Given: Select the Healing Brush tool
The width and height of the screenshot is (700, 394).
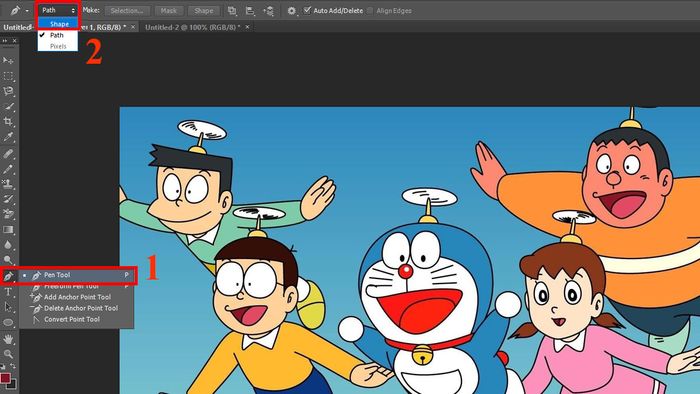Looking at the screenshot, I should [x=8, y=154].
